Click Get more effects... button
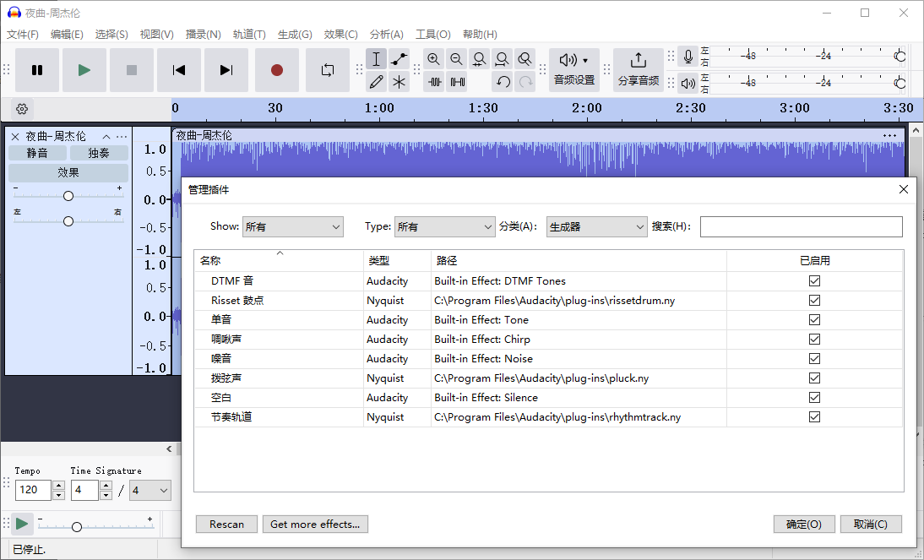 pos(315,525)
